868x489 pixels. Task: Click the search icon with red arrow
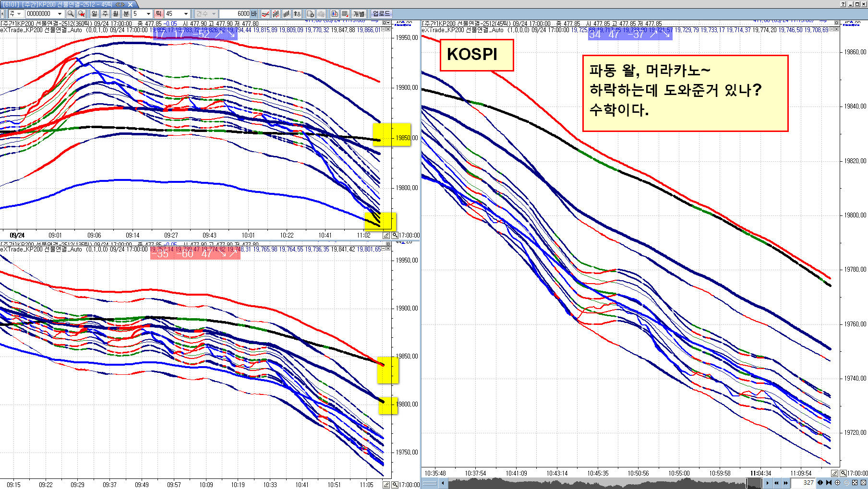click(81, 14)
